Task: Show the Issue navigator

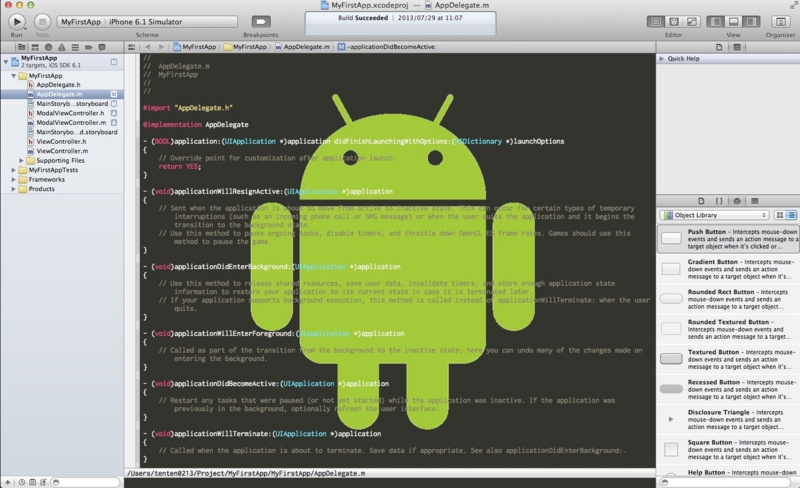Action: point(62,47)
